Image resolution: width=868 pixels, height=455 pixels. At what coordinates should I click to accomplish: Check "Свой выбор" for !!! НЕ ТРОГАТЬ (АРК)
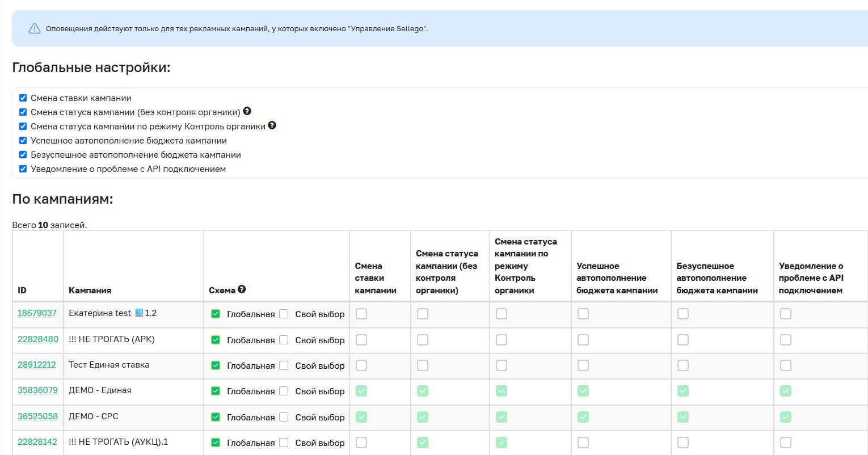[x=284, y=340]
